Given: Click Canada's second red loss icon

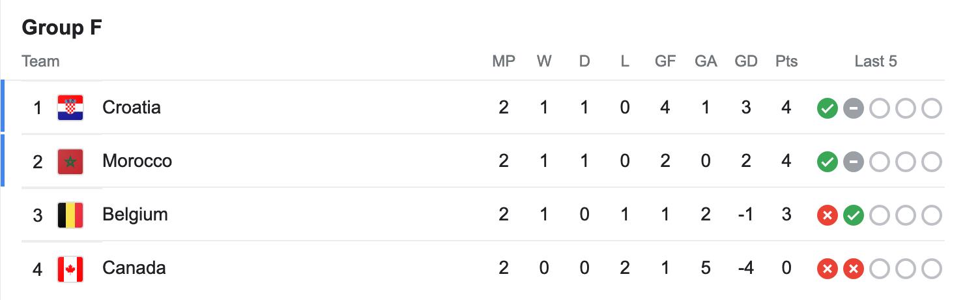Looking at the screenshot, I should [853, 269].
